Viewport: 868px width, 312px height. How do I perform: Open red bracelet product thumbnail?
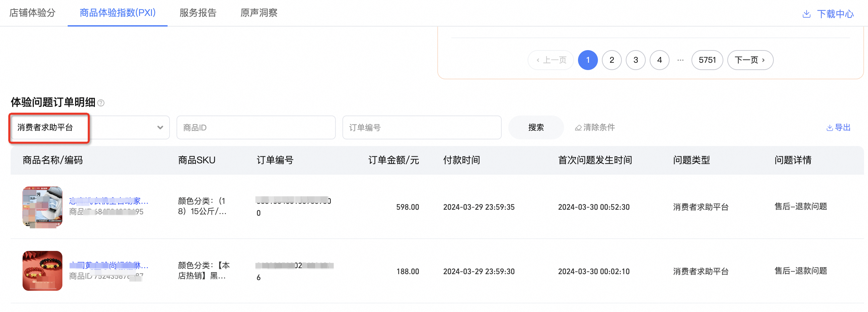[x=42, y=271]
